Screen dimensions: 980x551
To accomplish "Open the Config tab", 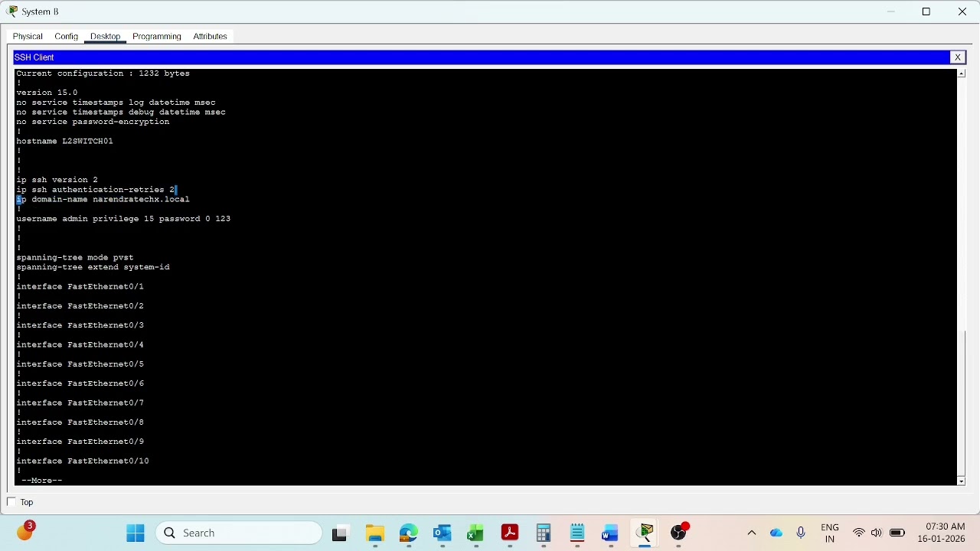I will point(67,36).
